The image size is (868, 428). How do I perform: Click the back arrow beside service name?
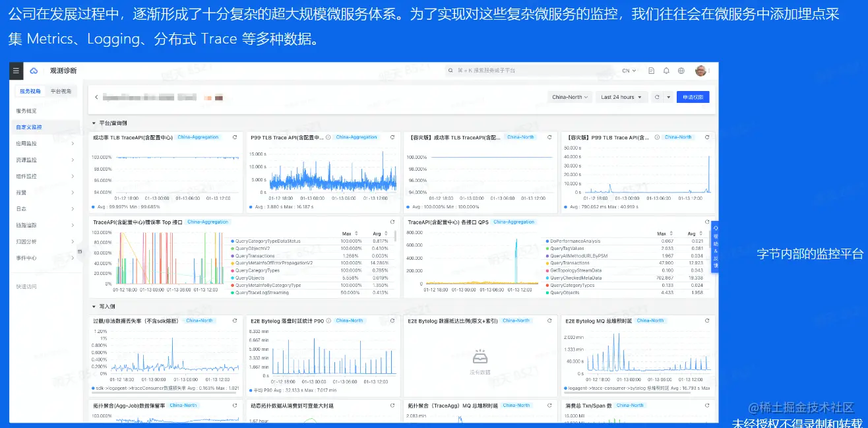click(x=96, y=97)
